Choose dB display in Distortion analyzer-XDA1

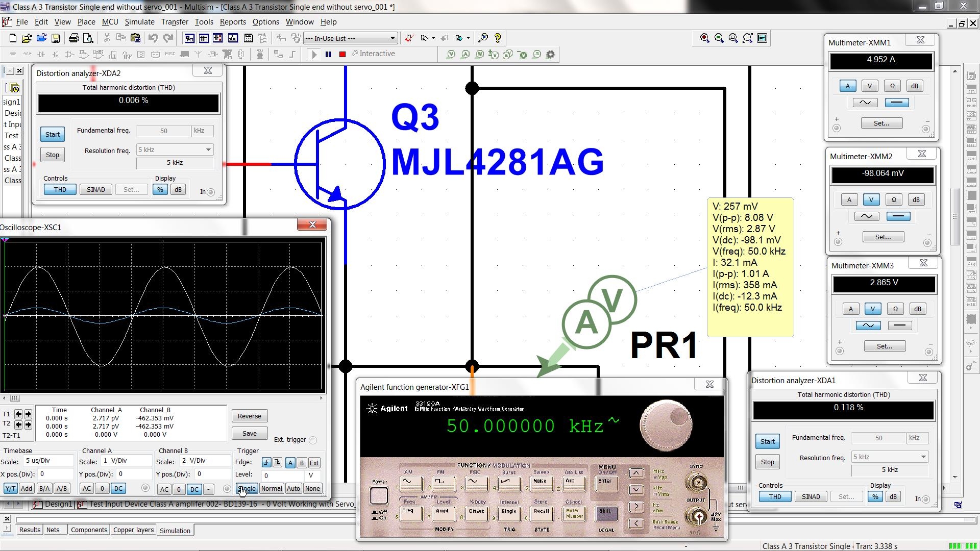893,497
